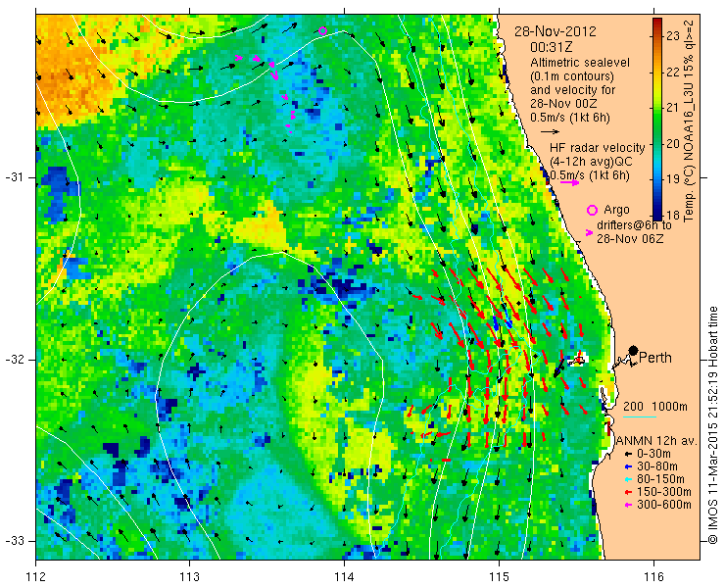Click the longitude axis label 113
Image resolution: width=725 pixels, height=588 pixels.
(x=189, y=577)
